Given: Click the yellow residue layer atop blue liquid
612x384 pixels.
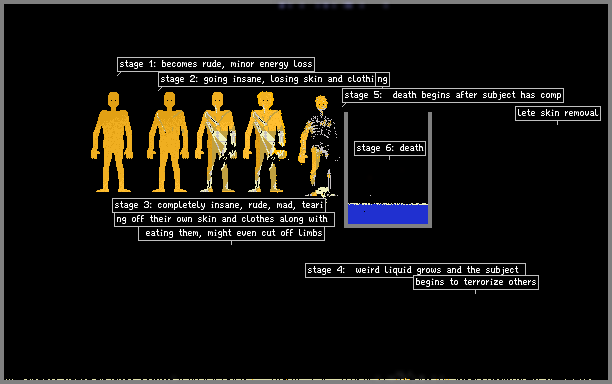Looking at the screenshot, I should tap(388, 204).
